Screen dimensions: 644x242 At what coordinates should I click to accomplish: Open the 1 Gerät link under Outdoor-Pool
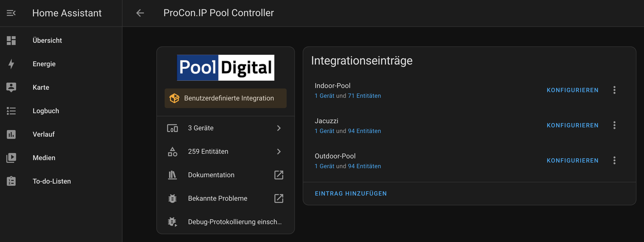[324, 166]
